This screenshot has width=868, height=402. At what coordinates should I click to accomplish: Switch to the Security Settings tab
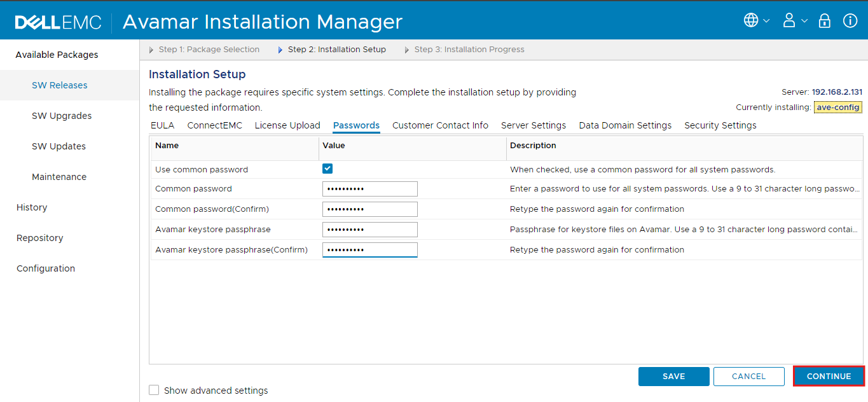pos(720,125)
